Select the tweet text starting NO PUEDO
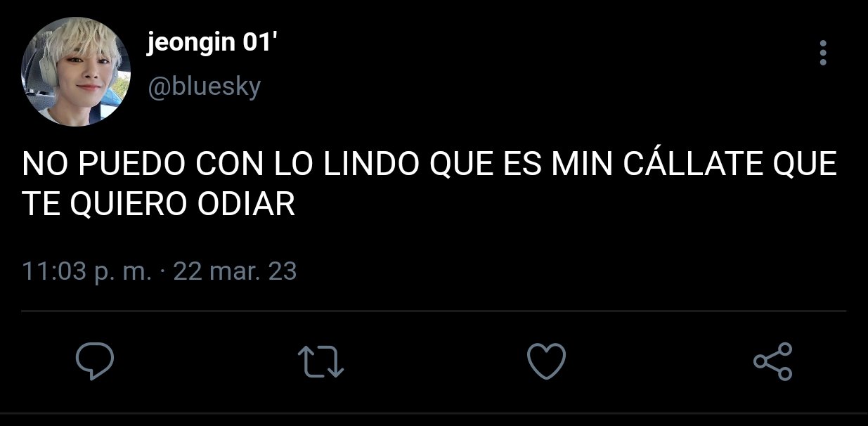868x426 pixels. tap(429, 185)
